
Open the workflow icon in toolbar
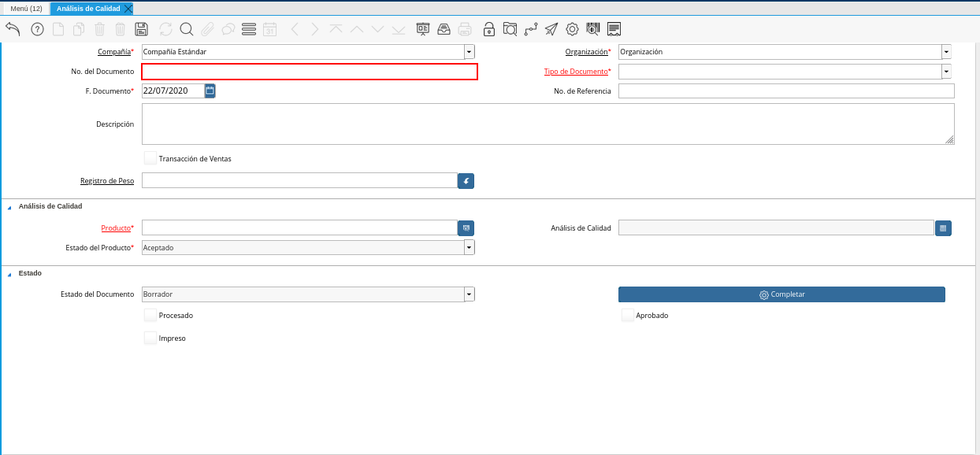click(x=530, y=29)
